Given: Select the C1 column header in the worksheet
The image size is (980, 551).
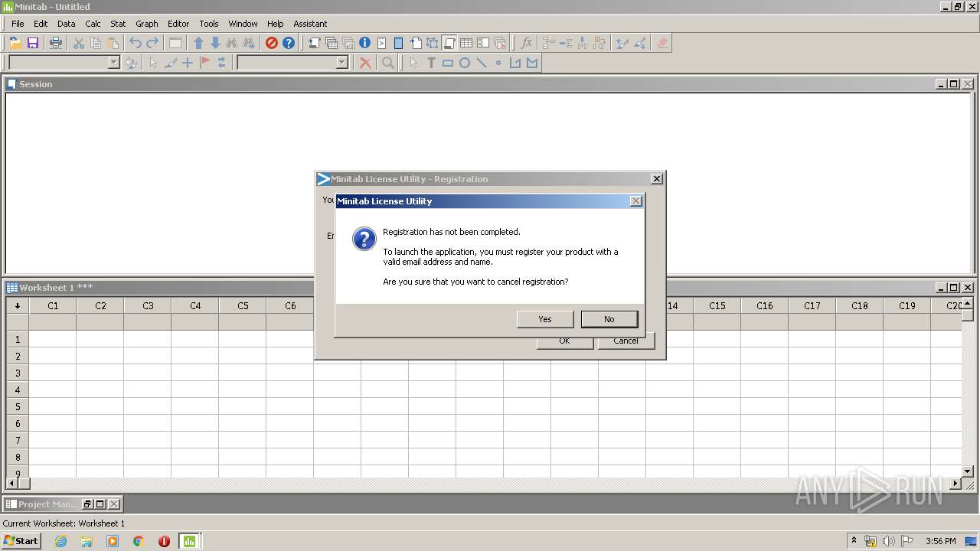Looking at the screenshot, I should click(53, 305).
